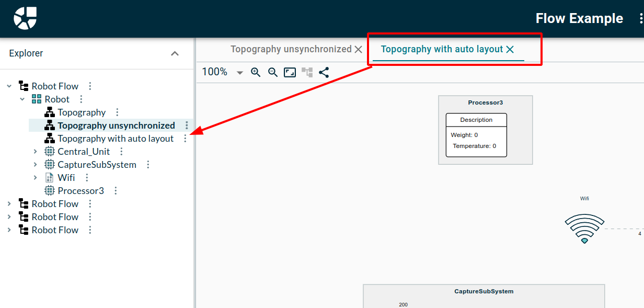The image size is (644, 308).
Task: Collapse the first Robot Flow tree node
Action: pyautogui.click(x=9, y=86)
